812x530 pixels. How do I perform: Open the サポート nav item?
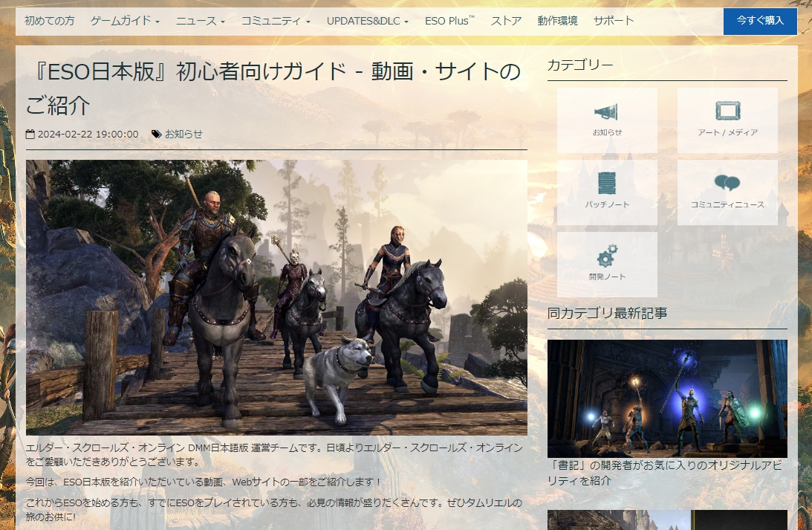614,21
